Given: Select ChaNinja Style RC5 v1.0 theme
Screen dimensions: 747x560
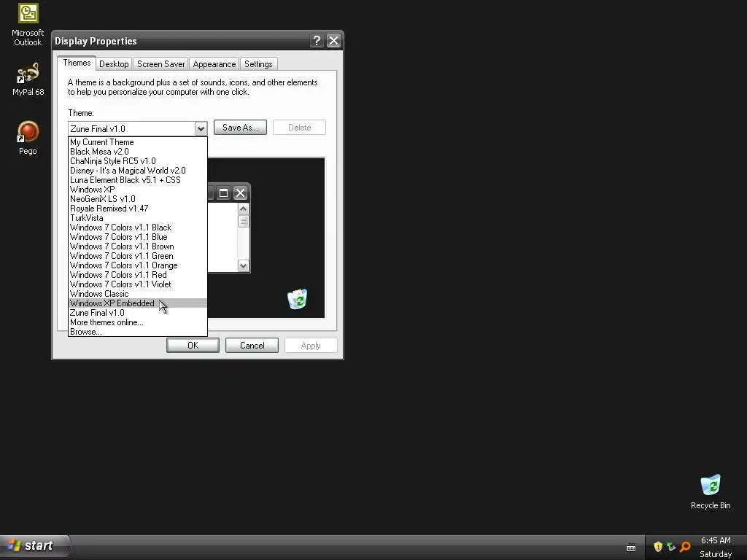Looking at the screenshot, I should point(138,161).
